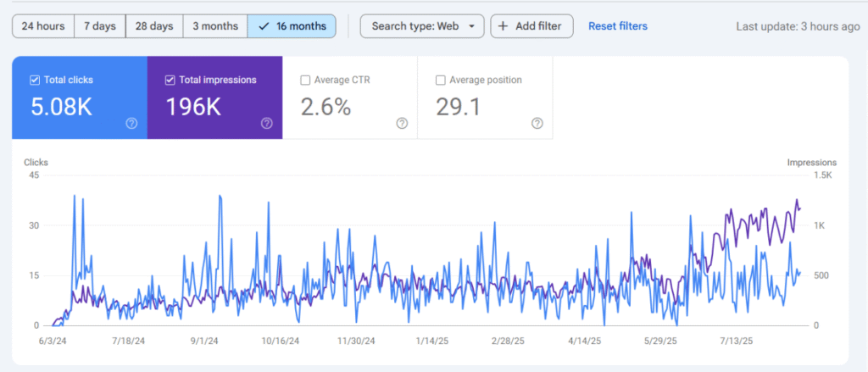Viewport: 868px width, 372px height.
Task: Enable the Average CTR checkbox
Action: pos(305,81)
